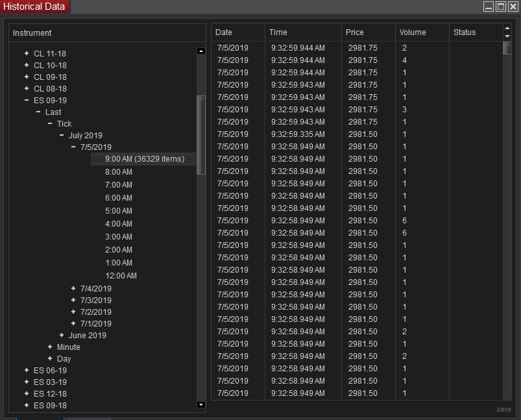
Task: Click the data grid scrollbar thumb
Action: pyautogui.click(x=507, y=48)
